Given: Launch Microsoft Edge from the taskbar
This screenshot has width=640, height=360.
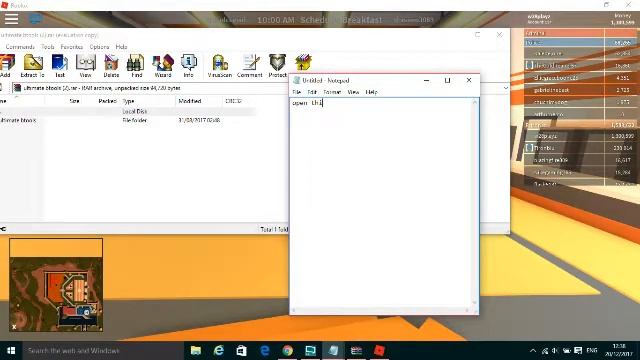Looking at the screenshot, I should pyautogui.click(x=264, y=351).
